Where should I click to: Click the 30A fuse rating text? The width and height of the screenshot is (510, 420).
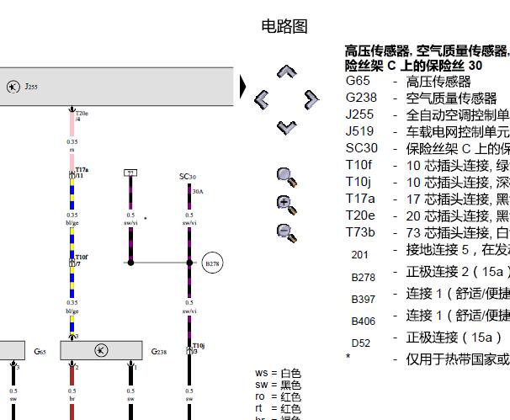pos(198,191)
